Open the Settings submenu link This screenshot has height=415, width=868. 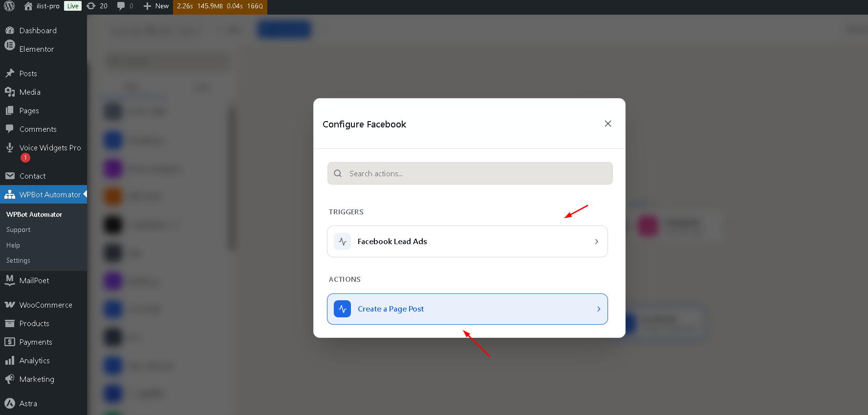pos(18,261)
